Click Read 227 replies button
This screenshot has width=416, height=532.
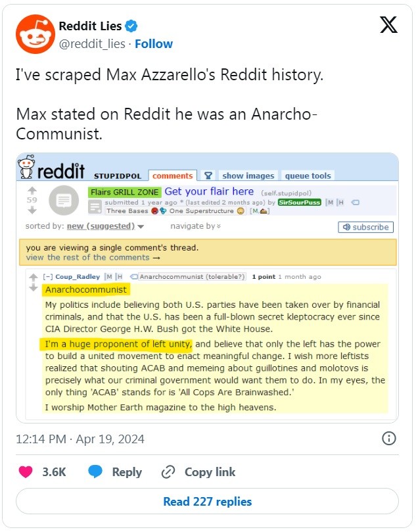(x=208, y=502)
